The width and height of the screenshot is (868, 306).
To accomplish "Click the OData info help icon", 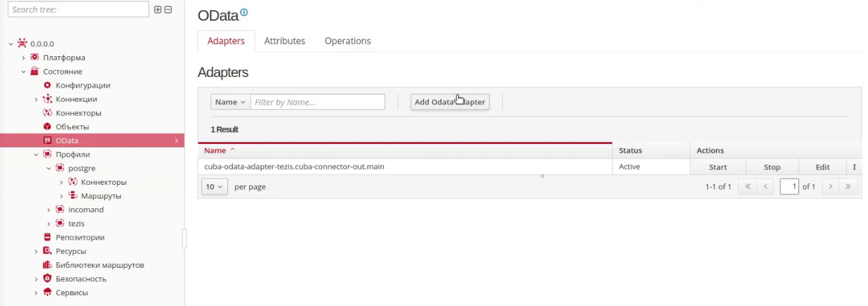I will (x=244, y=12).
